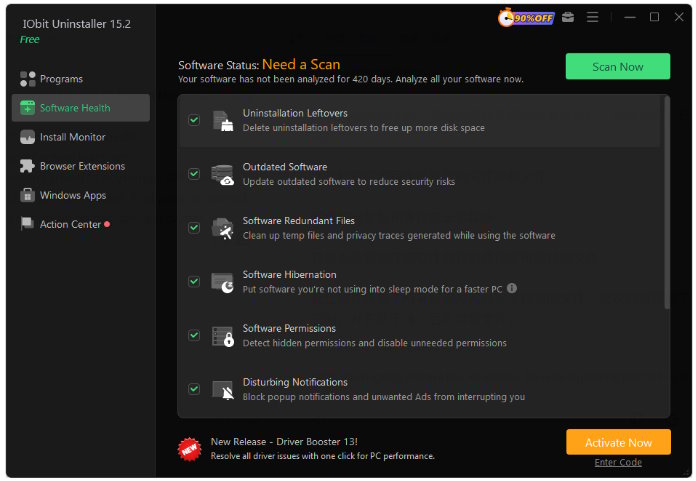Disable Disturbing Notifications checkbox
The width and height of the screenshot is (696, 481).
[194, 389]
